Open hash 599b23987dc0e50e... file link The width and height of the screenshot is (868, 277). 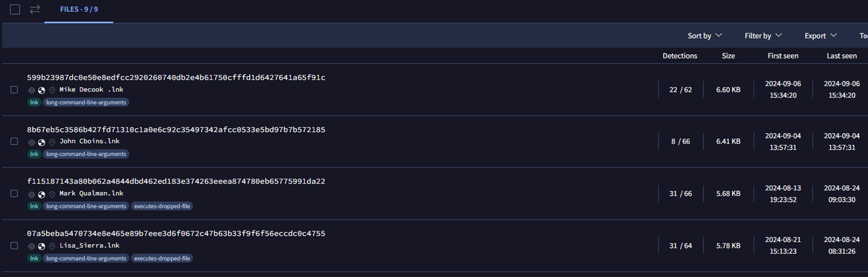tap(176, 78)
